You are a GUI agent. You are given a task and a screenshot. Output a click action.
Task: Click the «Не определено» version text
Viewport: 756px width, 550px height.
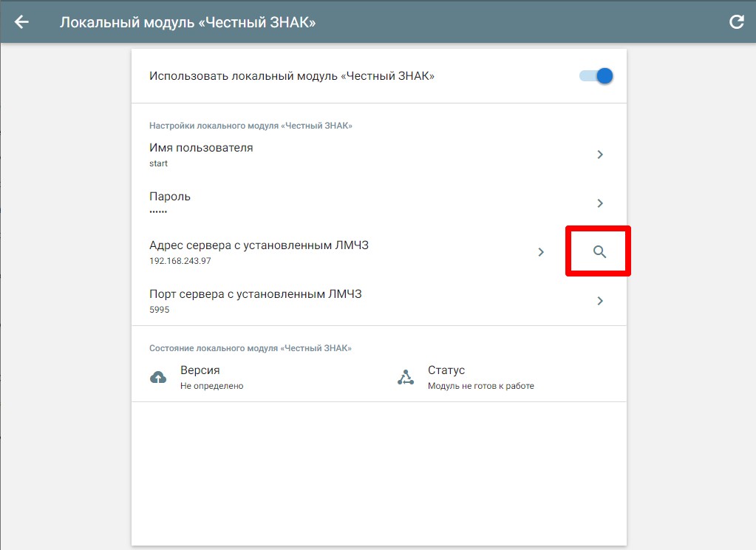coord(211,386)
